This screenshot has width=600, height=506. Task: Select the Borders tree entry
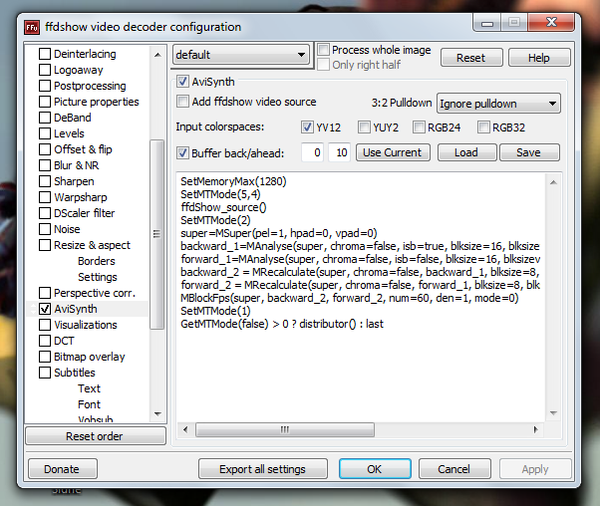(96, 261)
